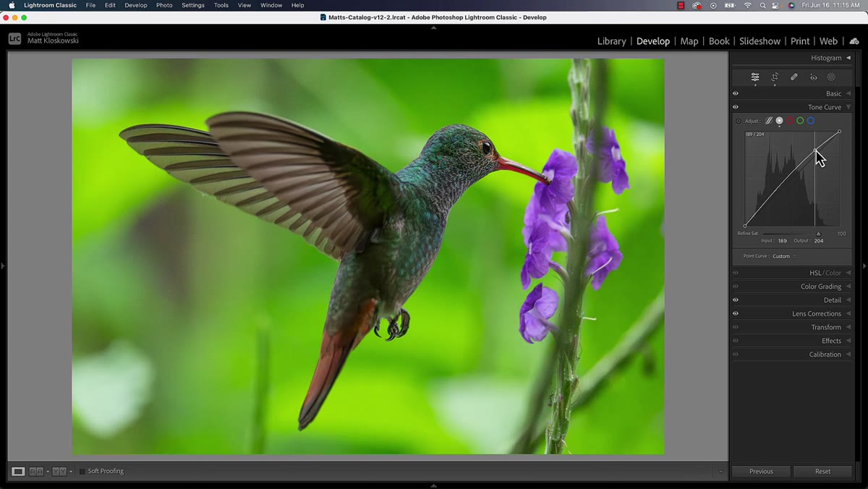Expand the Color Grading panel
The height and width of the screenshot is (489, 868).
click(848, 286)
